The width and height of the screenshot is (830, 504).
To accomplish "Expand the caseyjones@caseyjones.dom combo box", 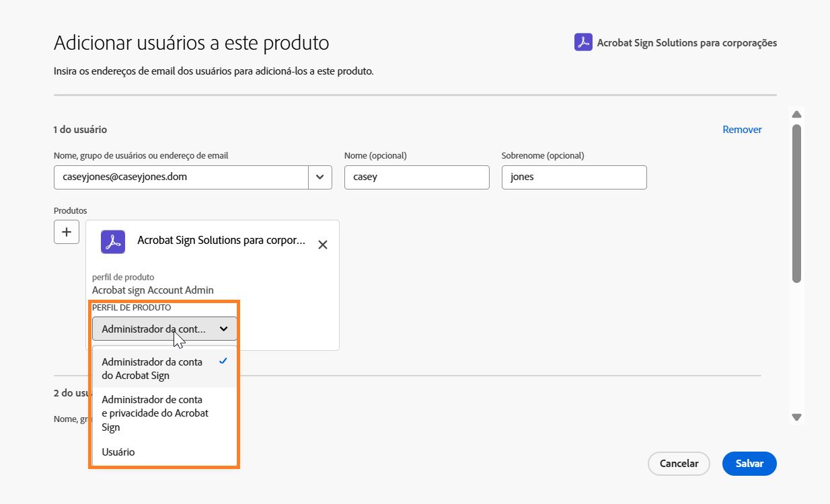I will 320,177.
